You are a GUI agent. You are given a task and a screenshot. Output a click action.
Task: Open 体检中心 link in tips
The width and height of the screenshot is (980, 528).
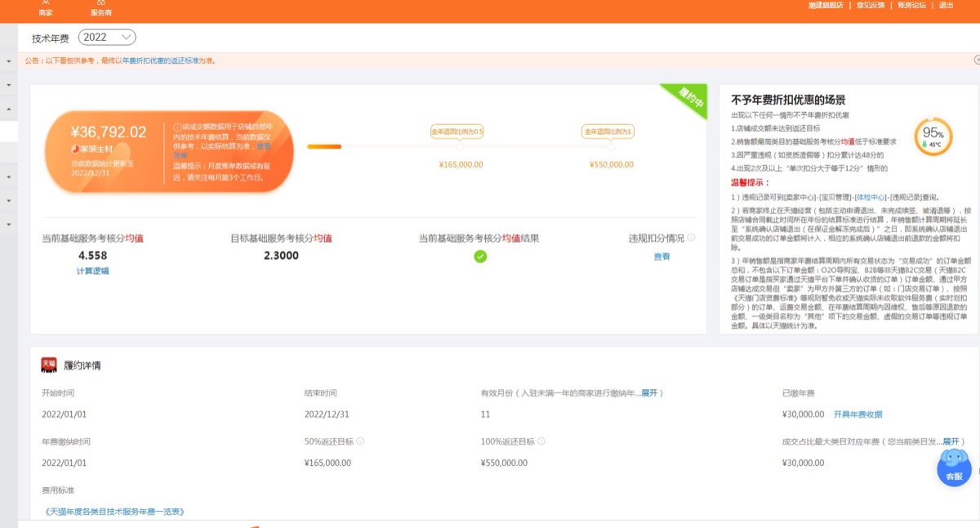click(870, 198)
